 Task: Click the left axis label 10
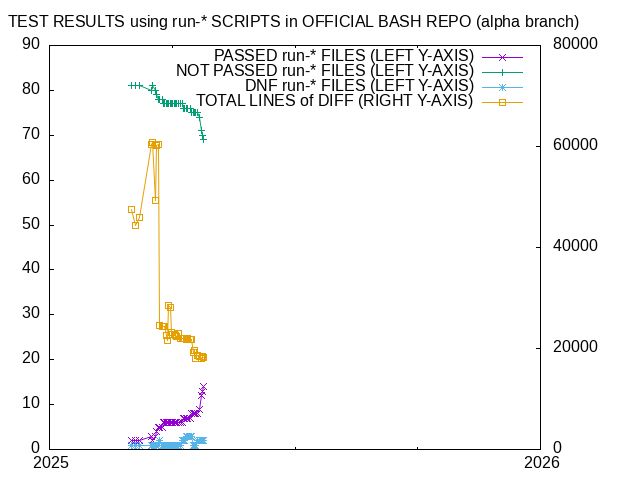31,403
